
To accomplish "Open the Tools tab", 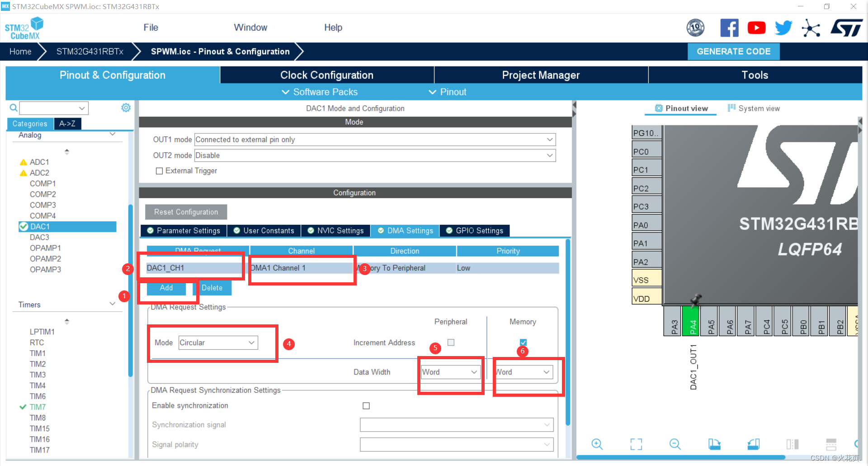I will tap(755, 75).
